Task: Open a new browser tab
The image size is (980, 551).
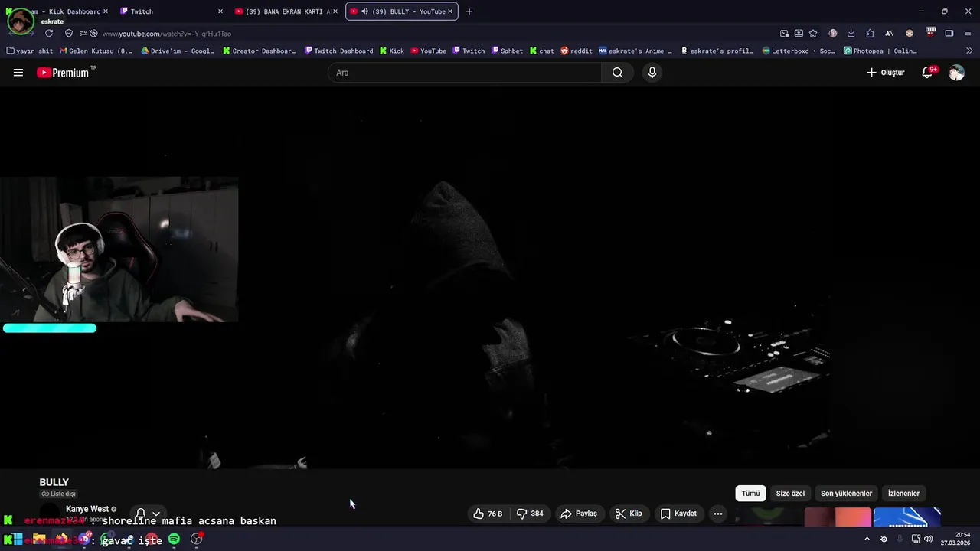Action: pos(469,11)
